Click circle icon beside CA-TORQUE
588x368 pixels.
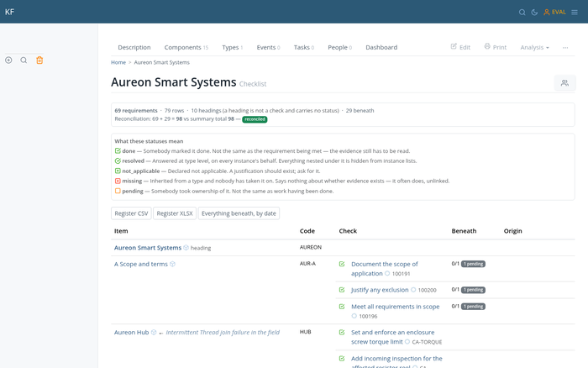point(407,342)
